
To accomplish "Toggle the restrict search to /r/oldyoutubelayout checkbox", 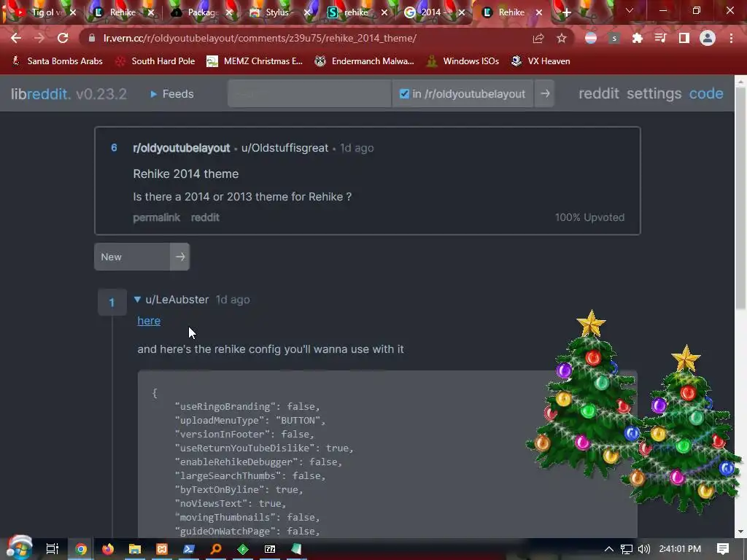I will point(404,94).
